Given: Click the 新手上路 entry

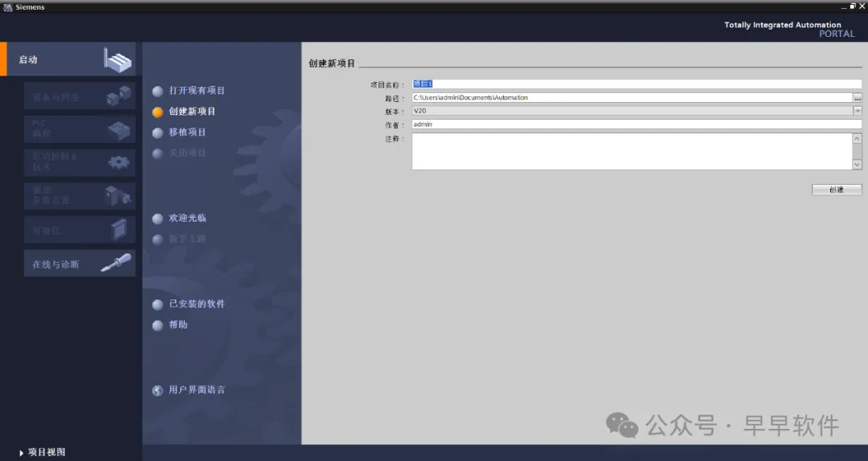Looking at the screenshot, I should click(187, 239).
